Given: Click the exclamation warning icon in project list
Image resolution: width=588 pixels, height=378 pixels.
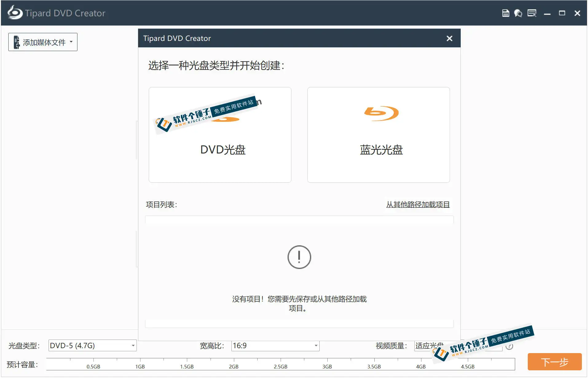Looking at the screenshot, I should coord(299,257).
